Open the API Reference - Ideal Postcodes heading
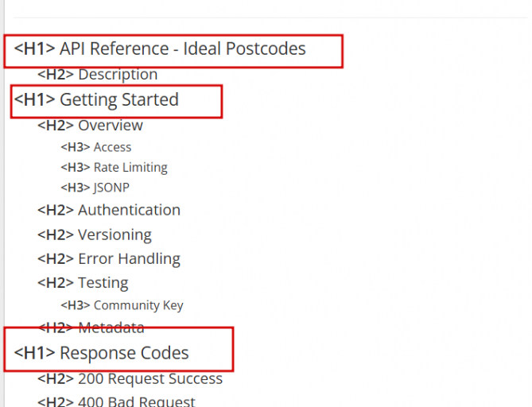The height and width of the screenshot is (407, 532). [x=160, y=48]
